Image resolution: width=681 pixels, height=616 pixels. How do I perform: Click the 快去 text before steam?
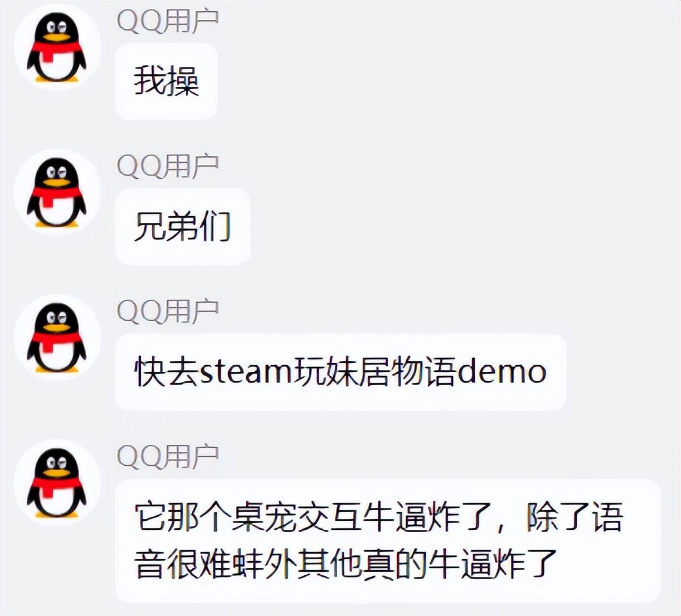point(167,372)
